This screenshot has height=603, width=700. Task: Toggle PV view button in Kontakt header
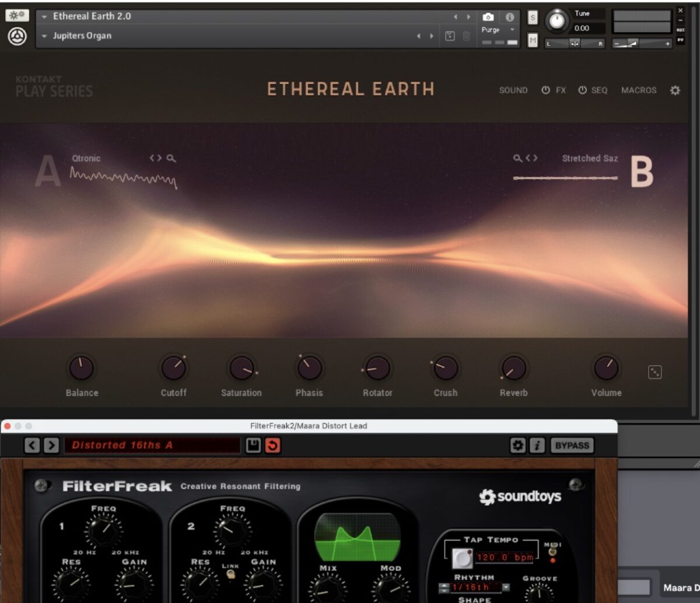pyautogui.click(x=680, y=40)
